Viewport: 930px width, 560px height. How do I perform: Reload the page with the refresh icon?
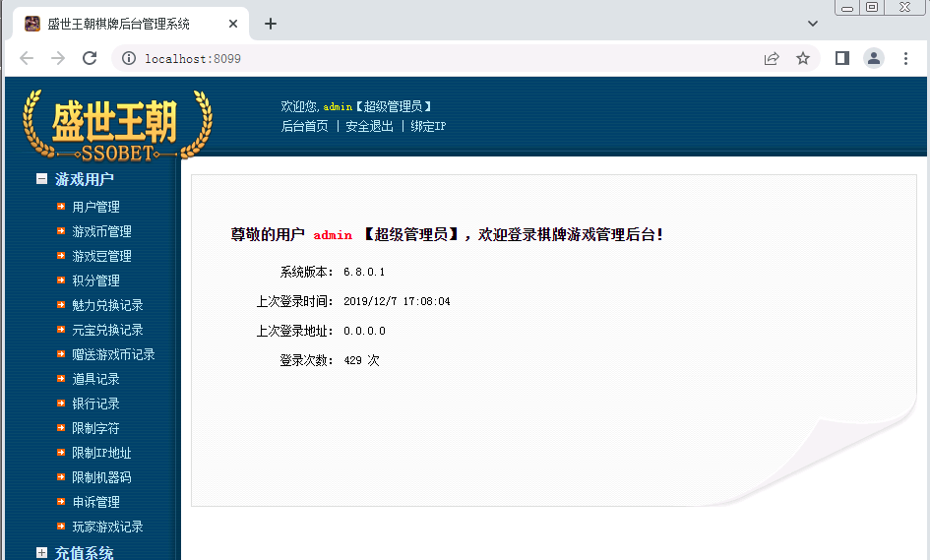click(90, 58)
